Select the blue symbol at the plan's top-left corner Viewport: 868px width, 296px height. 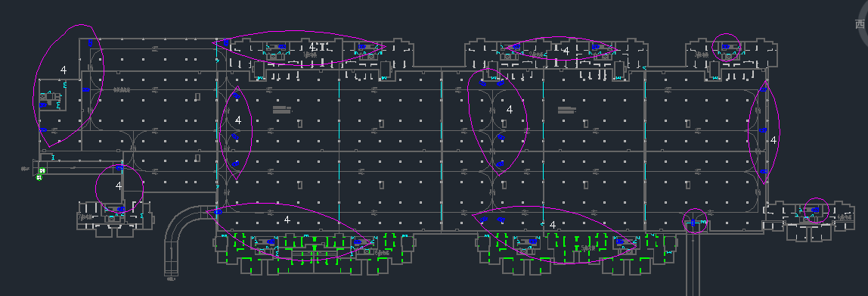[90, 42]
